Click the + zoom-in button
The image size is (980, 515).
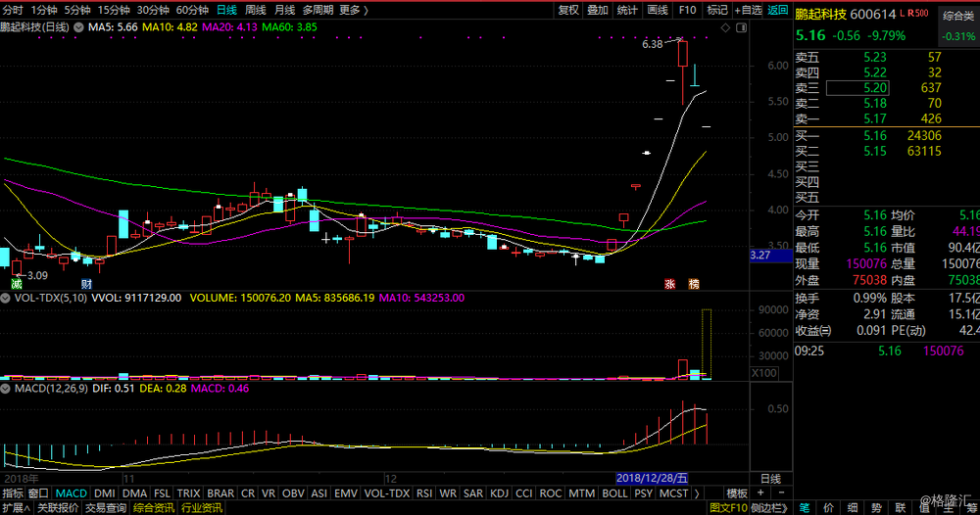[x=760, y=493]
